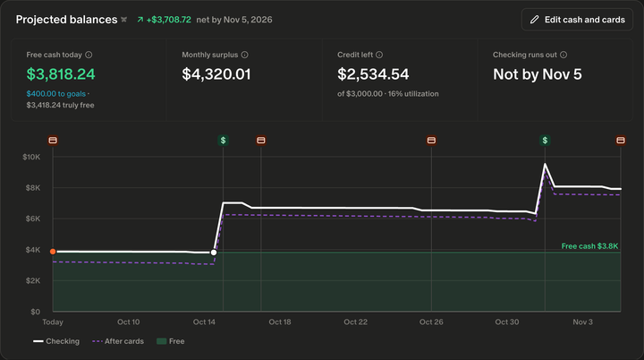Show info tooltip for Monthly surplus

coord(245,55)
